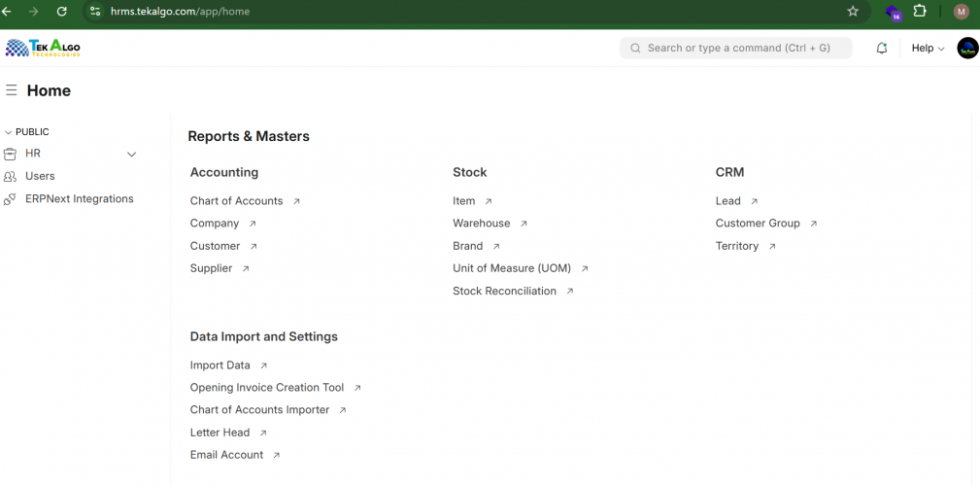
Task: Click the browser back arrow
Action: [7, 12]
